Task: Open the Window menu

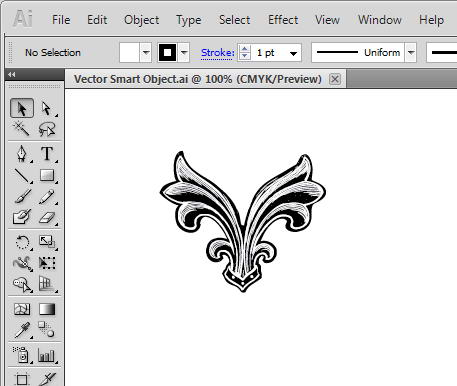Action: (x=380, y=20)
